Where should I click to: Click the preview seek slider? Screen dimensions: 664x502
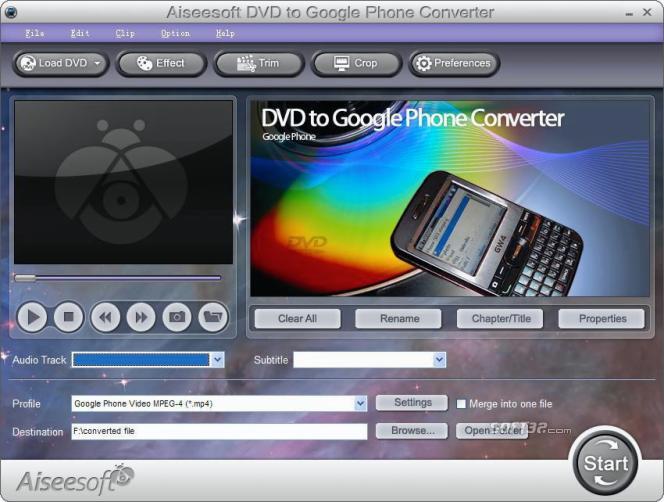118,278
